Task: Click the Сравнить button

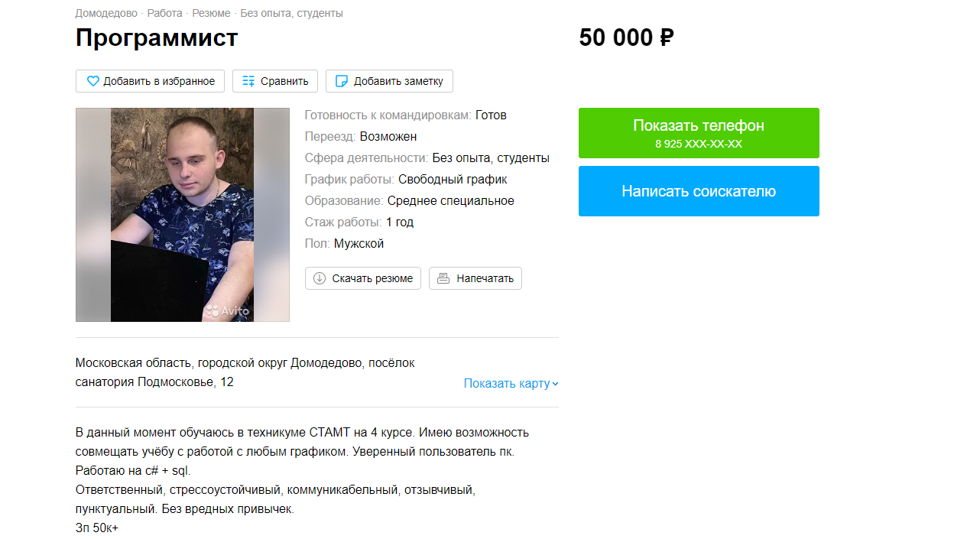Action: 275,81
